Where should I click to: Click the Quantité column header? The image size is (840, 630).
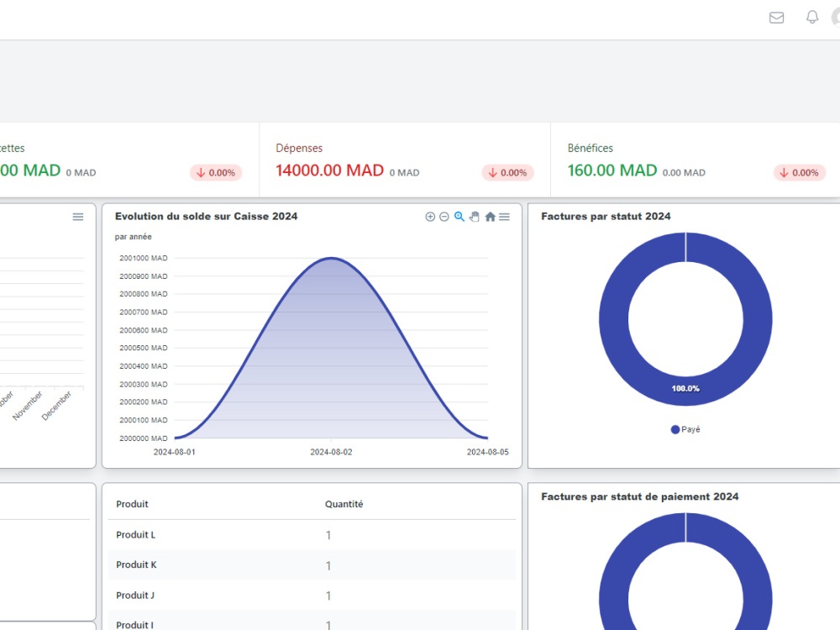point(344,504)
